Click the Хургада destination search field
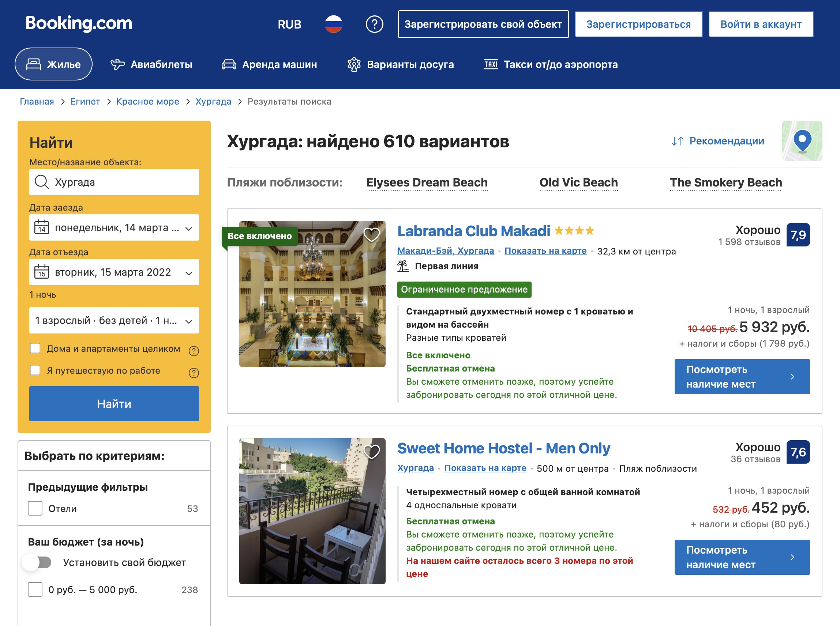Image resolution: width=840 pixels, height=626 pixels. click(x=114, y=182)
